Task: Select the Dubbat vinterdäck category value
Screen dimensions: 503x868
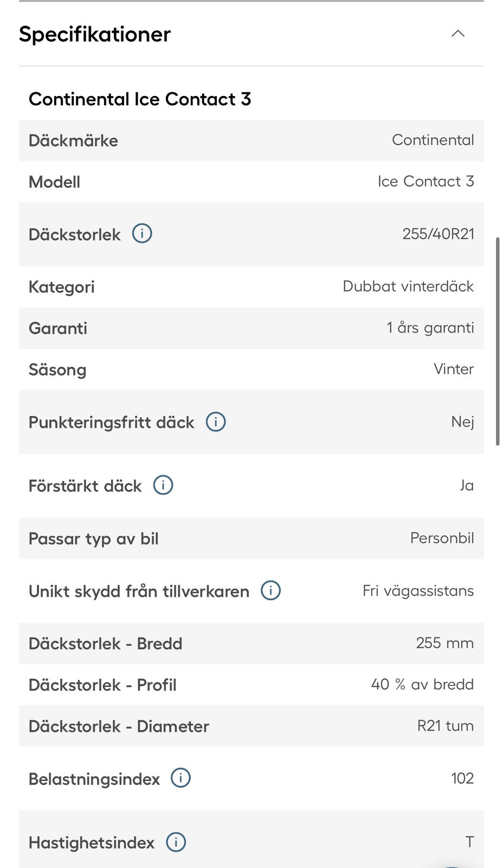Action: coord(408,286)
